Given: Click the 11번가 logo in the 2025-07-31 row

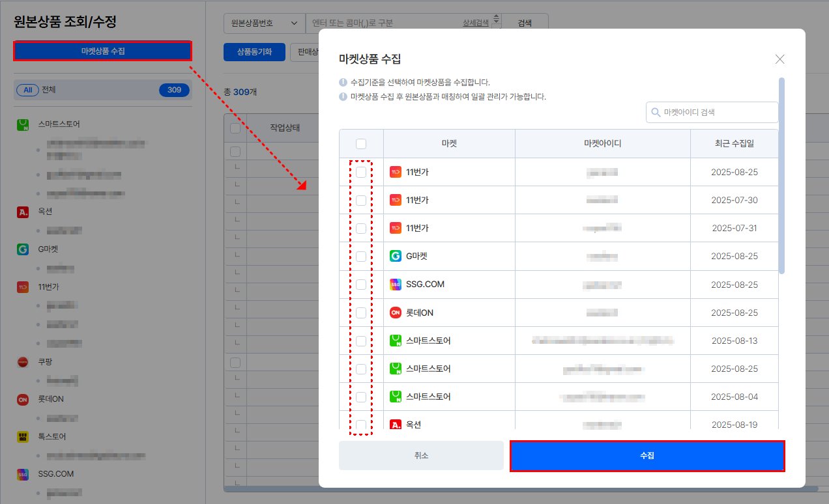Looking at the screenshot, I should [x=395, y=228].
